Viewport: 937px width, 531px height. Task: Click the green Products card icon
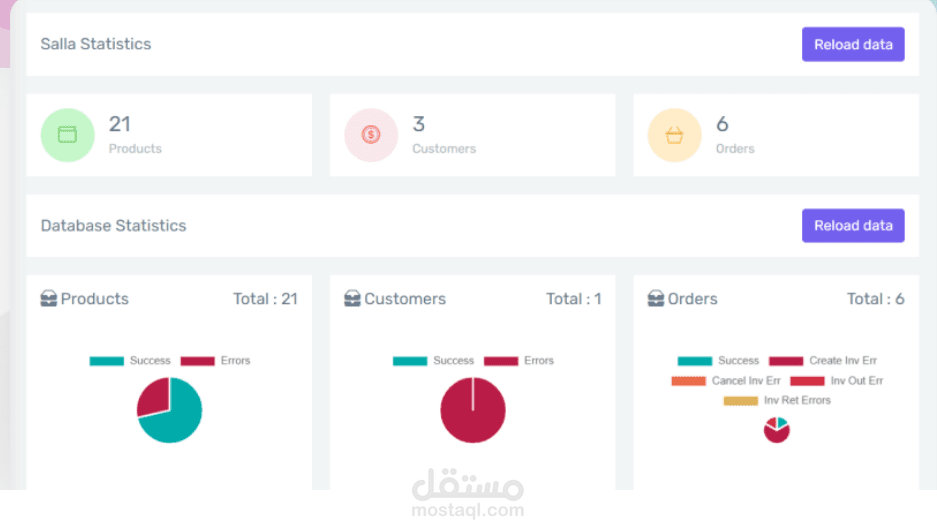point(68,135)
